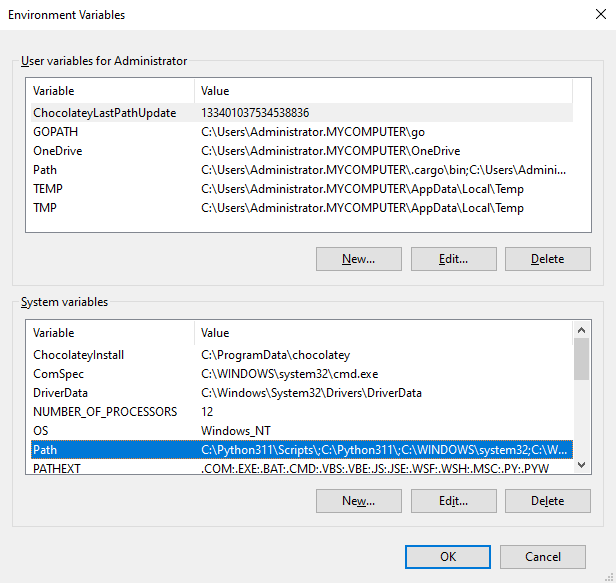This screenshot has height=583, width=616.
Task: Select the GOPATH user variable
Action: (x=56, y=132)
